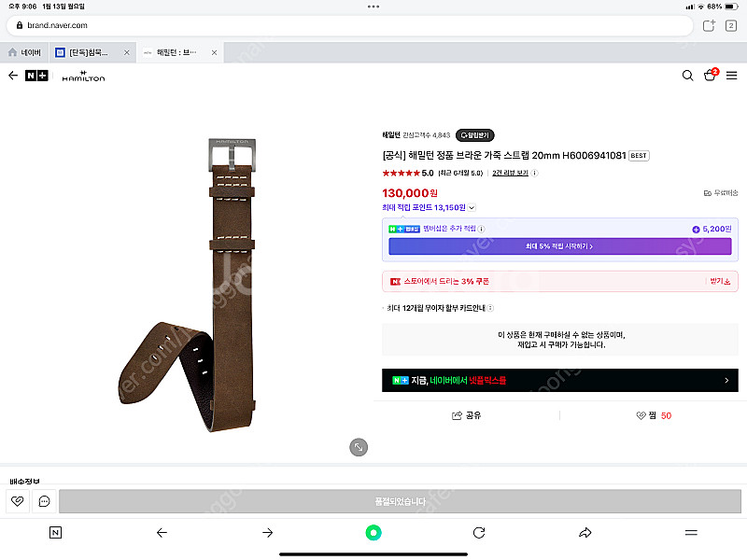Screen dimensions: 747x560
Task: Open chat inquiry speech bubble button
Action: click(x=44, y=501)
